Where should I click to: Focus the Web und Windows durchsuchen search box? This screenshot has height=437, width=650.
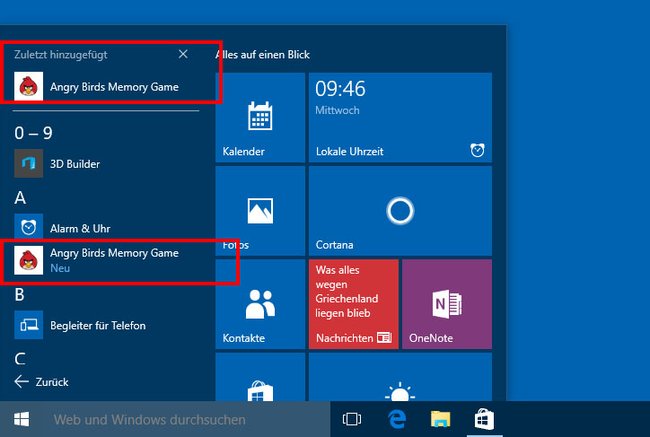coord(186,419)
